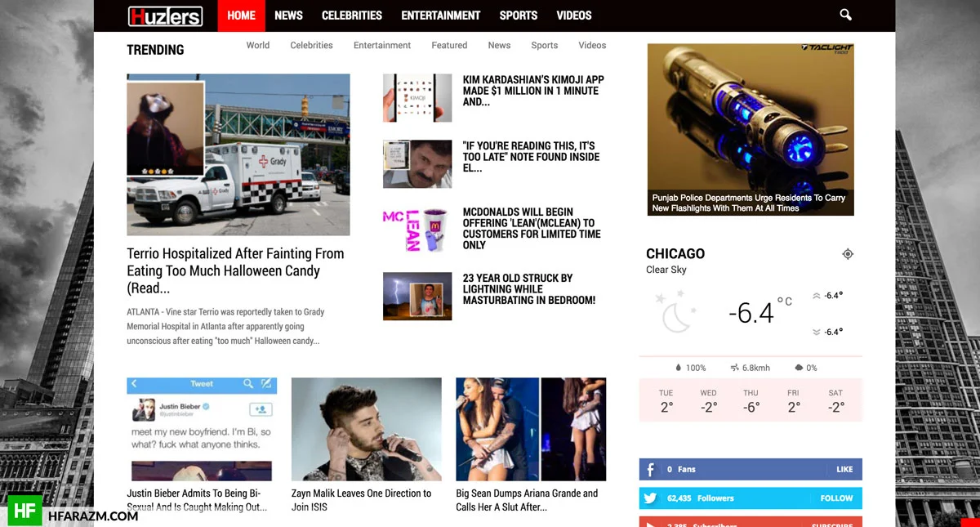
Task: Click the Huzlers logo
Action: pyautogui.click(x=165, y=16)
